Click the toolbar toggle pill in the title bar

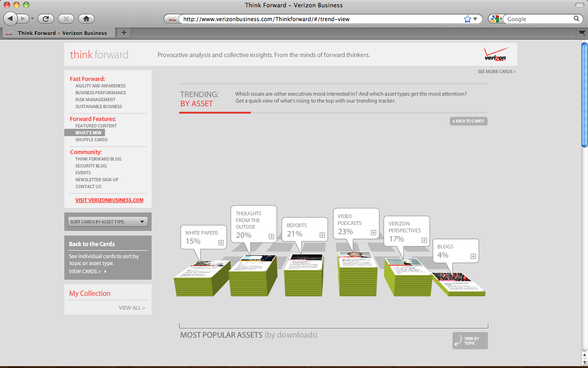point(580,5)
